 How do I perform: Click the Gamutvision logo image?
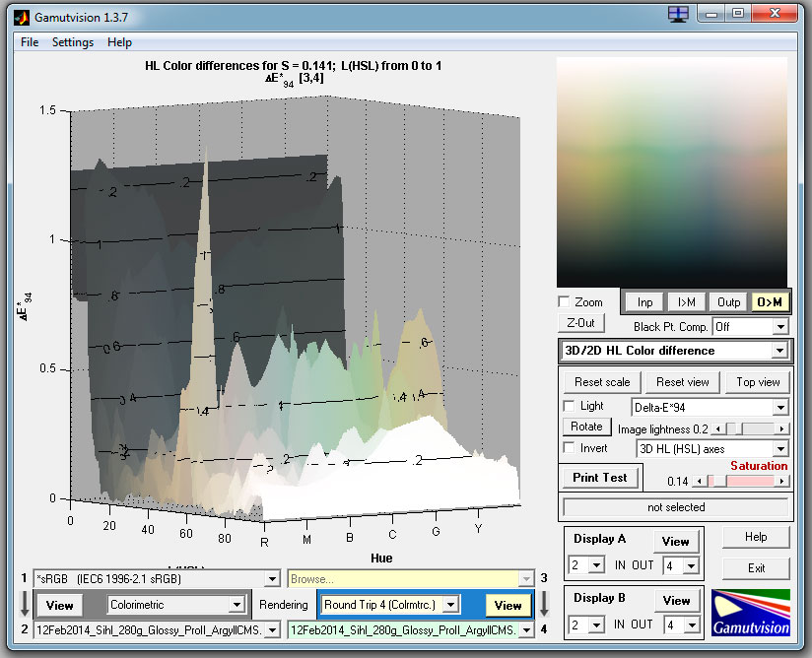pyautogui.click(x=751, y=613)
